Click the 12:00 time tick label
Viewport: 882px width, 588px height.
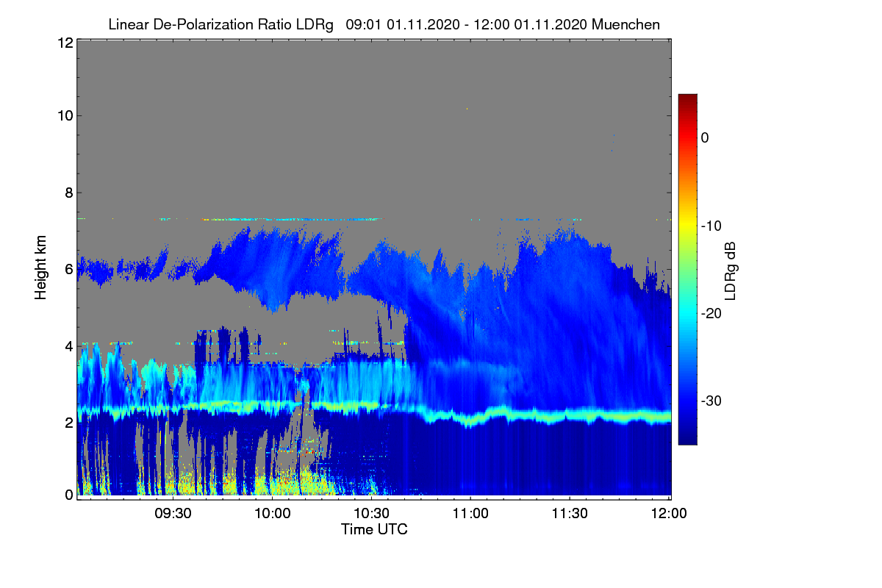pyautogui.click(x=669, y=513)
